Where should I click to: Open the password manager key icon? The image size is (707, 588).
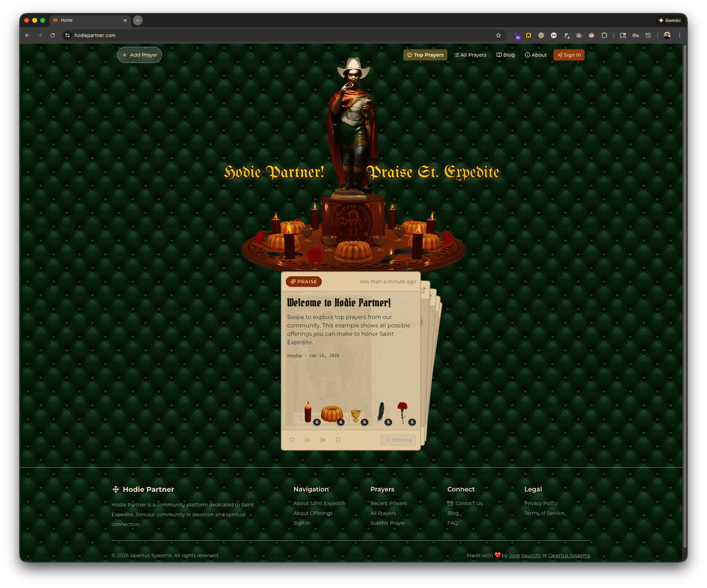coord(636,35)
